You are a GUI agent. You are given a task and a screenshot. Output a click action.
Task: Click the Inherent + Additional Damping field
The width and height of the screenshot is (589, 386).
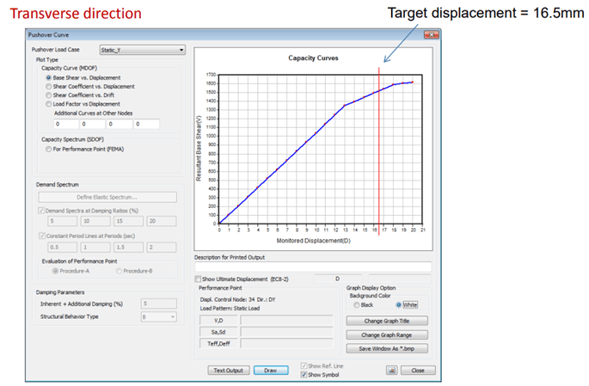point(159,303)
